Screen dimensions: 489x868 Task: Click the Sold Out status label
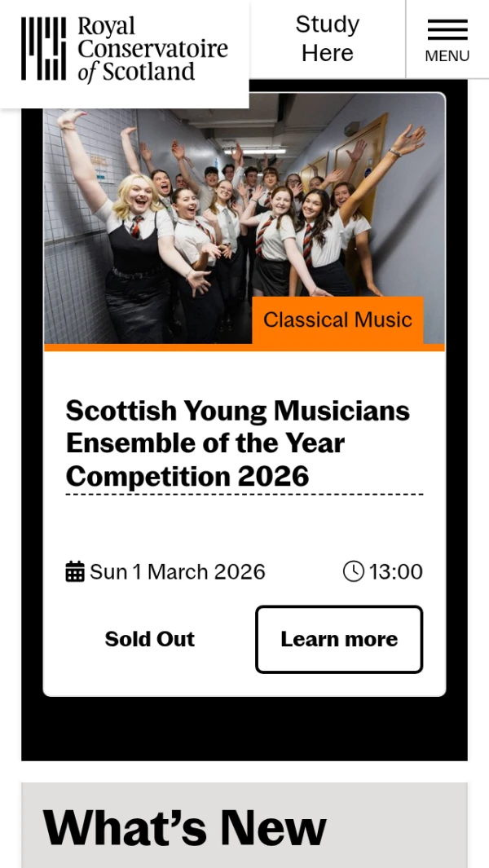point(149,639)
